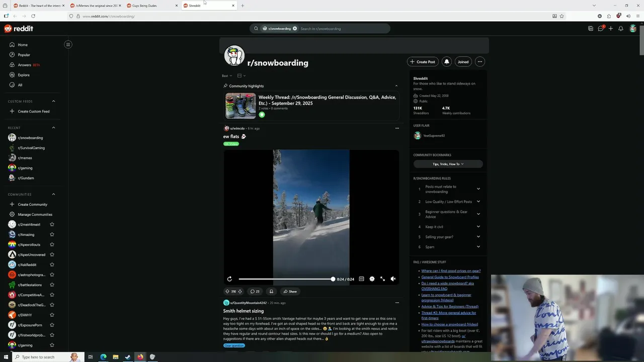
Task: Collapse the Communities sidebar section
Action: pos(53,195)
